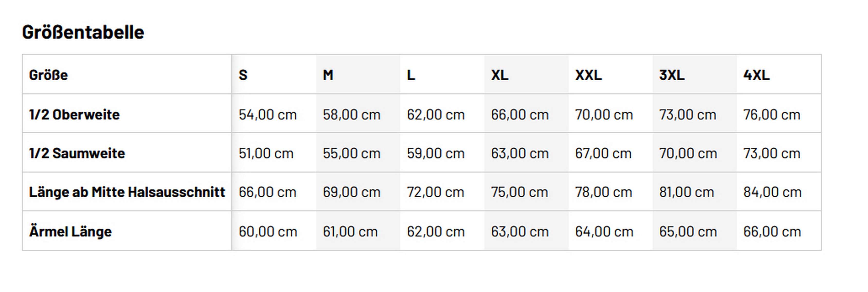Click the 1/2 Oberweite row label
This screenshot has width=868, height=292.
tap(74, 115)
